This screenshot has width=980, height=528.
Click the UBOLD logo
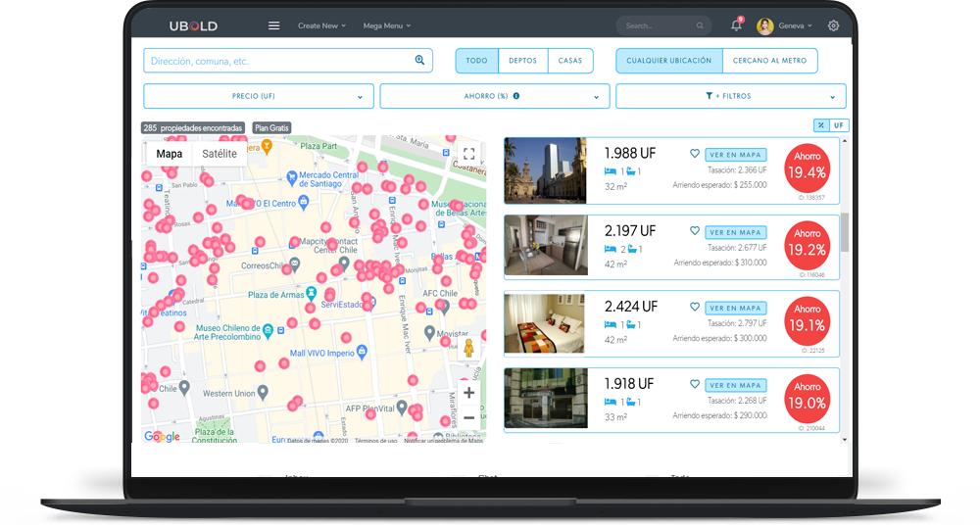193,25
